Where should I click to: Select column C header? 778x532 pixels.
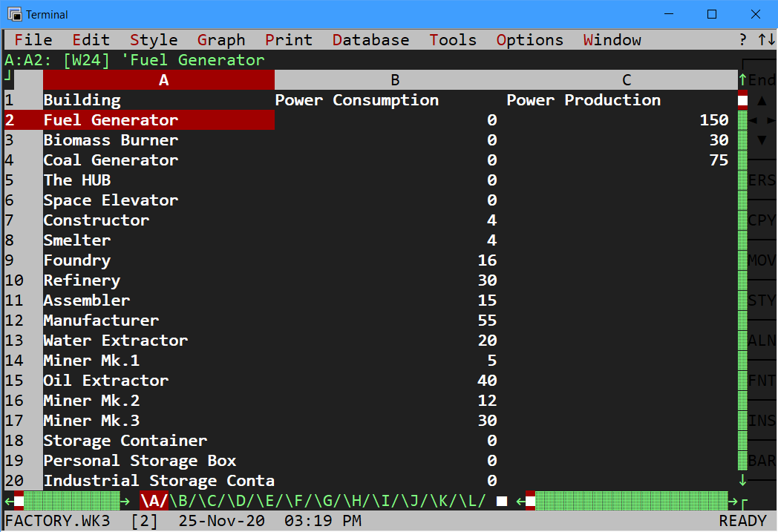(x=621, y=80)
